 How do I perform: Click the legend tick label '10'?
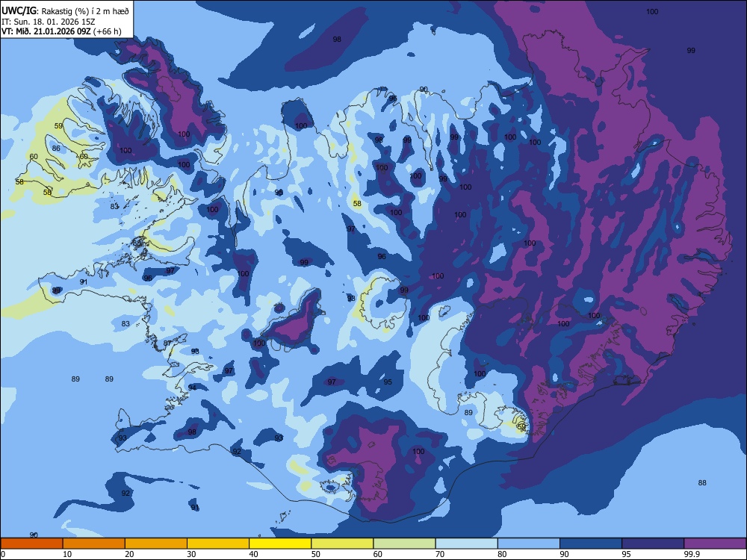coord(67,554)
